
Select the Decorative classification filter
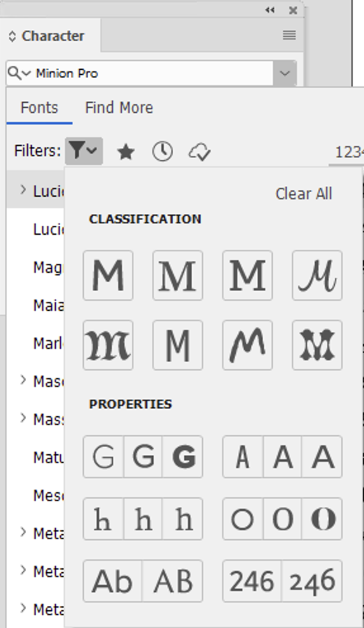click(x=317, y=345)
